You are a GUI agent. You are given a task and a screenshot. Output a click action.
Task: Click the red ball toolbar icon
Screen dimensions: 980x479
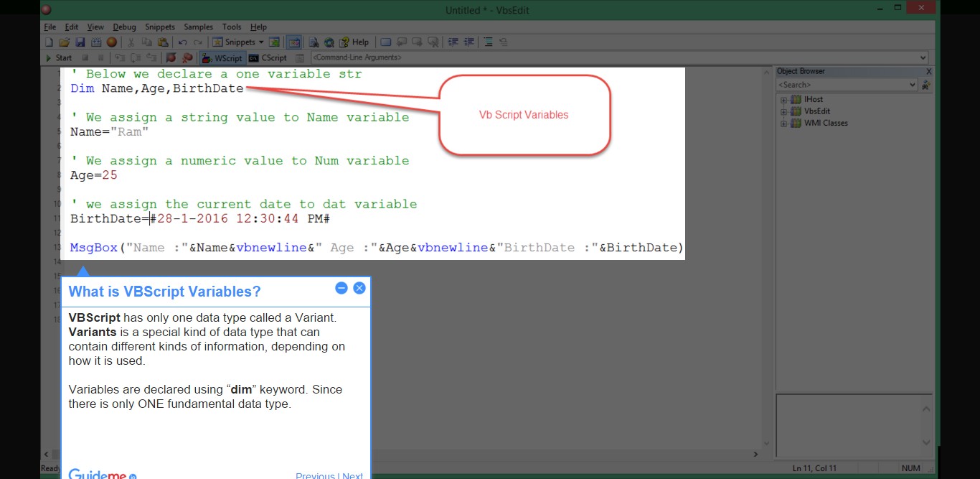(111, 42)
